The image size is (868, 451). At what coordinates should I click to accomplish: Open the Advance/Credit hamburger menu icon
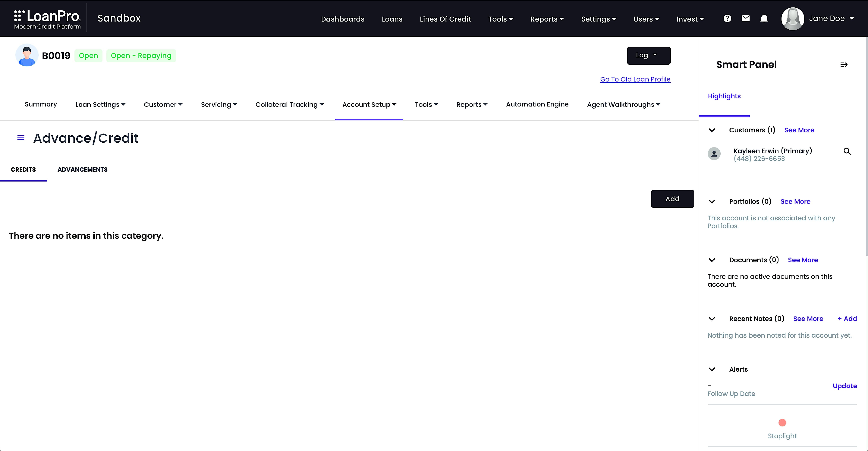pyautogui.click(x=21, y=138)
